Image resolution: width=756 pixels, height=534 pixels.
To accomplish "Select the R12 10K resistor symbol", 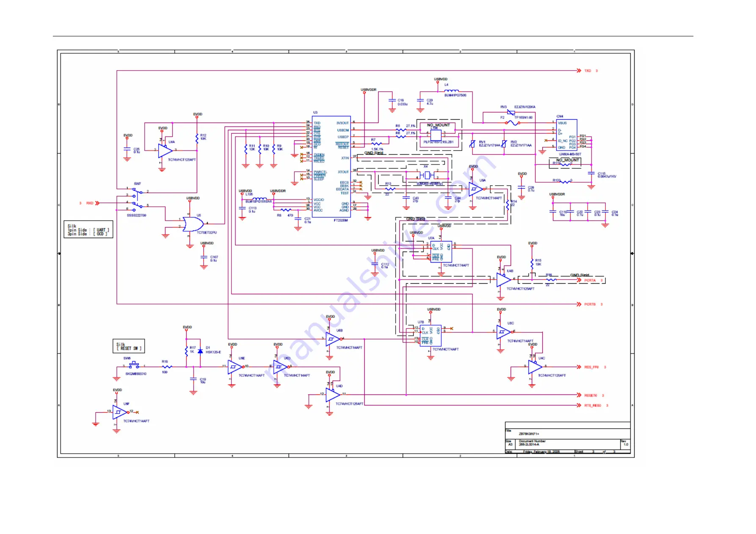I will [197, 138].
